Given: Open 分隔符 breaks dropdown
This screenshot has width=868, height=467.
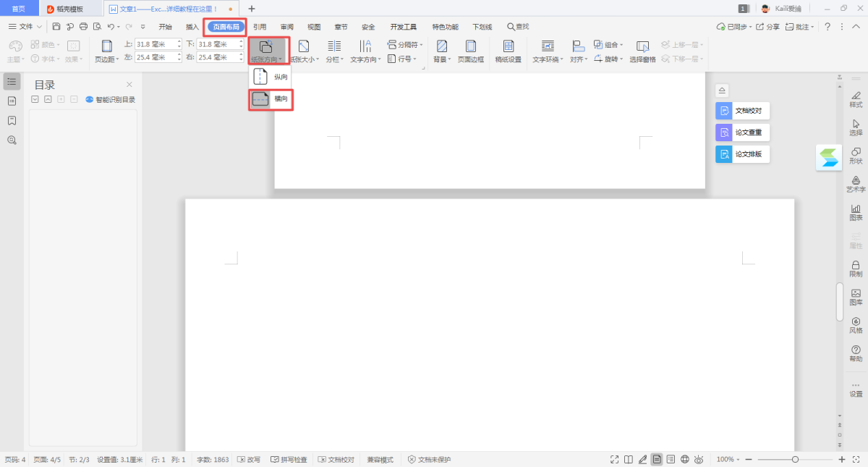Looking at the screenshot, I should [405, 44].
